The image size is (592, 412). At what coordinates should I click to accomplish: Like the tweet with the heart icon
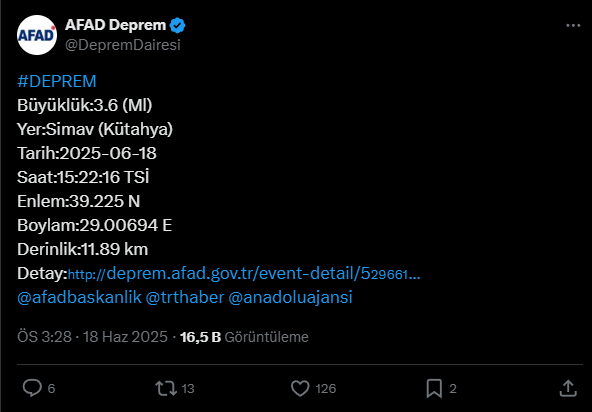tap(300, 388)
